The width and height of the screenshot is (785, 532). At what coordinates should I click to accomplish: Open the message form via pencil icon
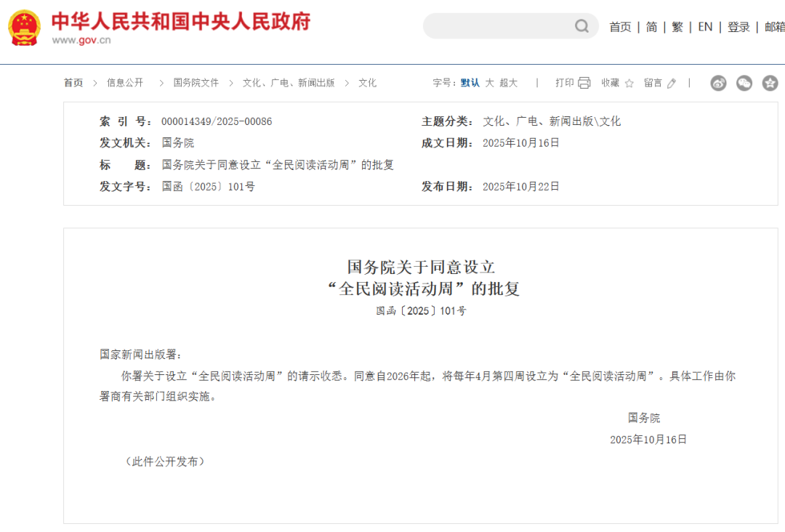pos(670,83)
